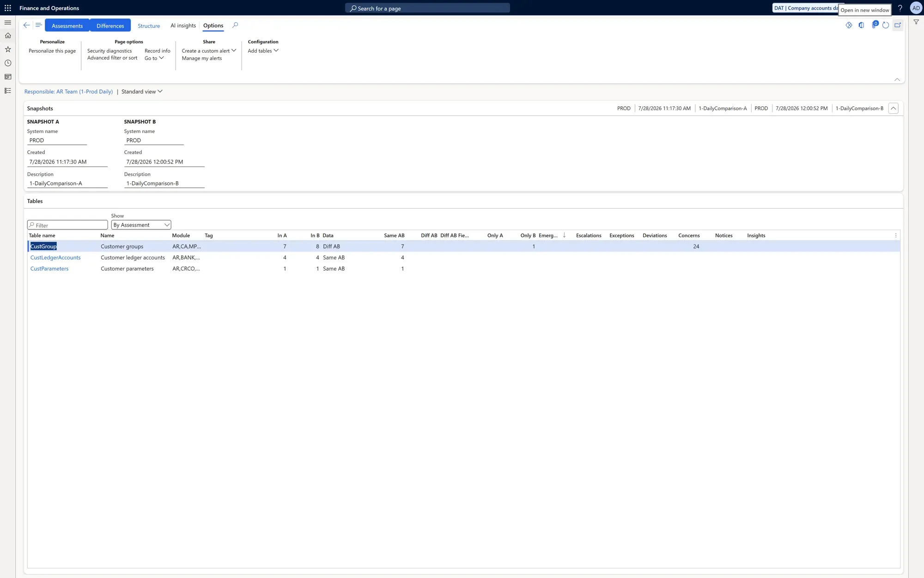Screen dimensions: 924x578
Task: Click Snapshot A Description field
Action: [x=67, y=183]
